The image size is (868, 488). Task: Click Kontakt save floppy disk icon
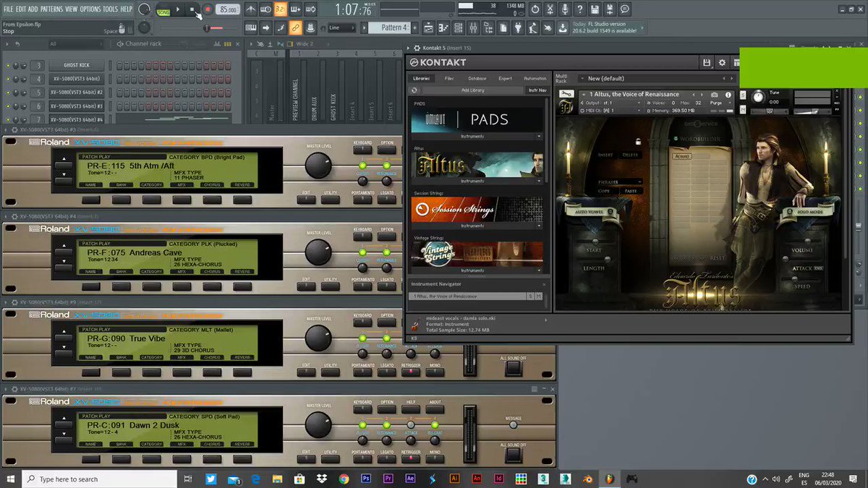(707, 63)
